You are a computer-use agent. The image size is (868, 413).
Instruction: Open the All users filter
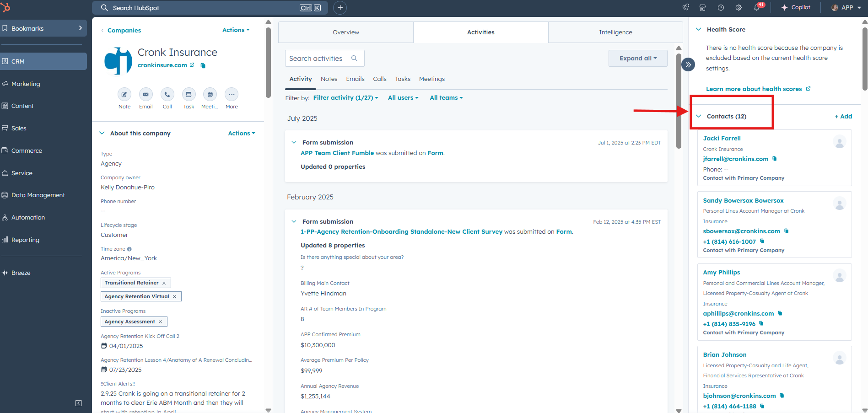pyautogui.click(x=403, y=98)
